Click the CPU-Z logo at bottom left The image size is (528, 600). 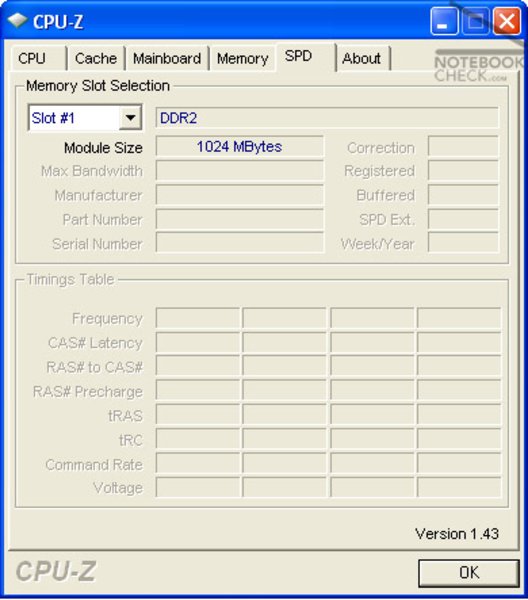(56, 571)
